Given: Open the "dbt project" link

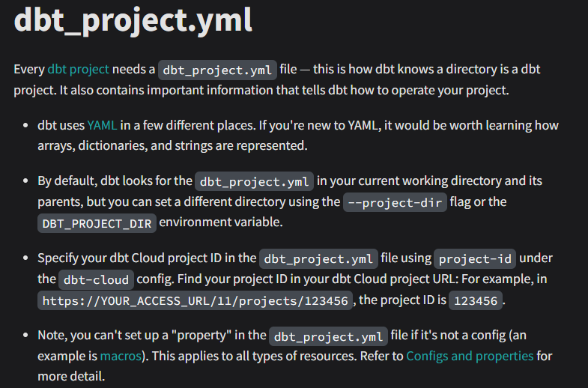Looking at the screenshot, I should click(78, 70).
